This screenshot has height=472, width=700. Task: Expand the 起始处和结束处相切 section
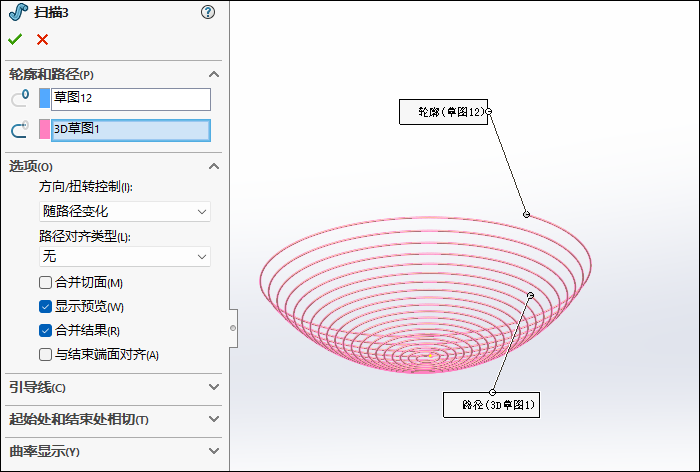click(x=114, y=419)
